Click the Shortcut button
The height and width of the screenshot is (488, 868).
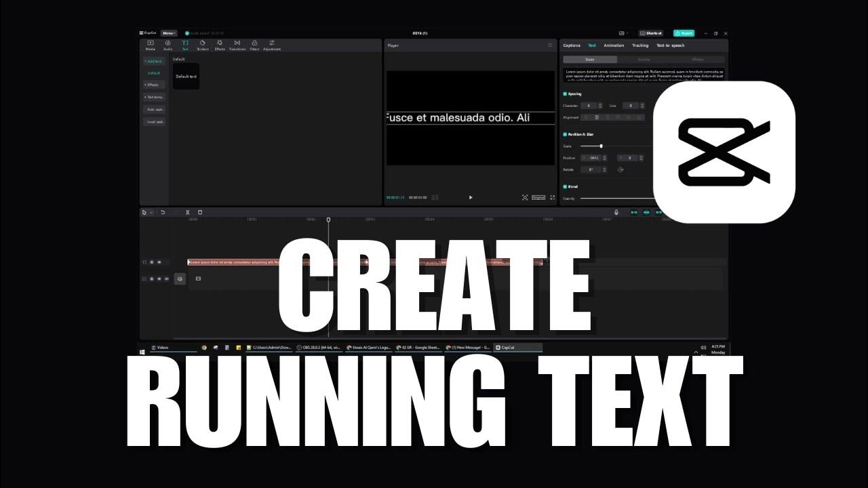(x=652, y=33)
